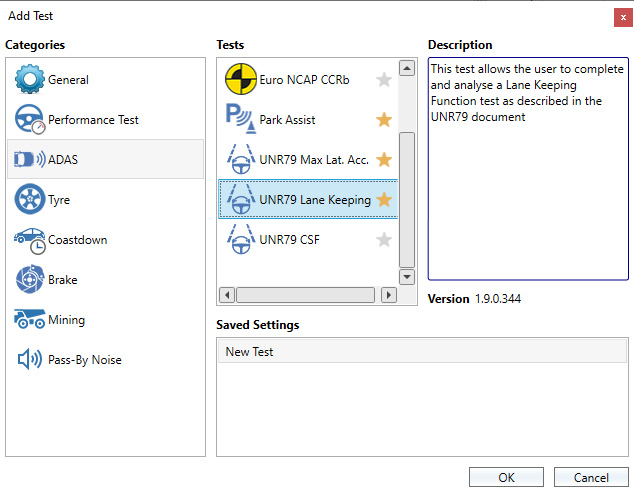Choose the Pass-By Noise speaker icon
This screenshot has height=492, width=634.
[x=29, y=360]
